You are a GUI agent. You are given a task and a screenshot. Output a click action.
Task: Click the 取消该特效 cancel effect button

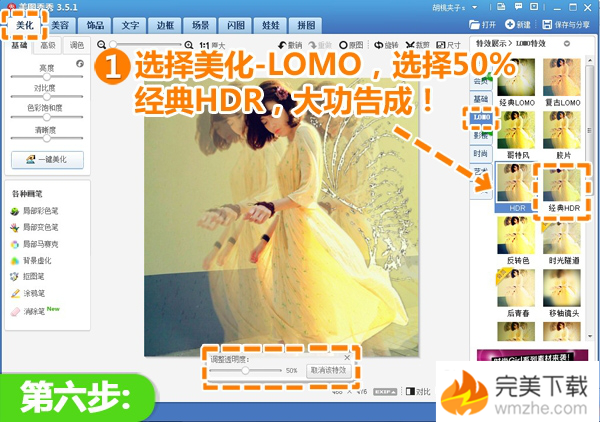[328, 370]
